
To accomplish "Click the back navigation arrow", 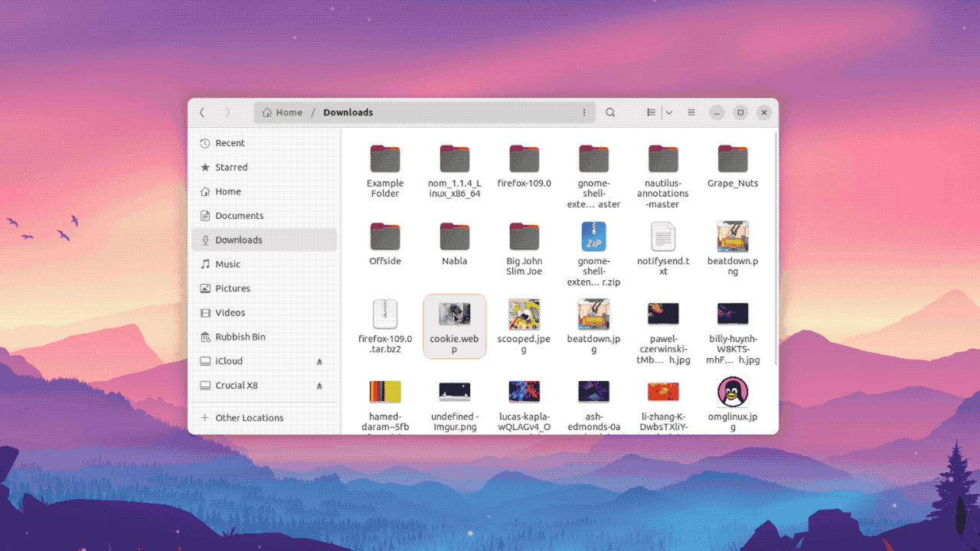I will 201,112.
